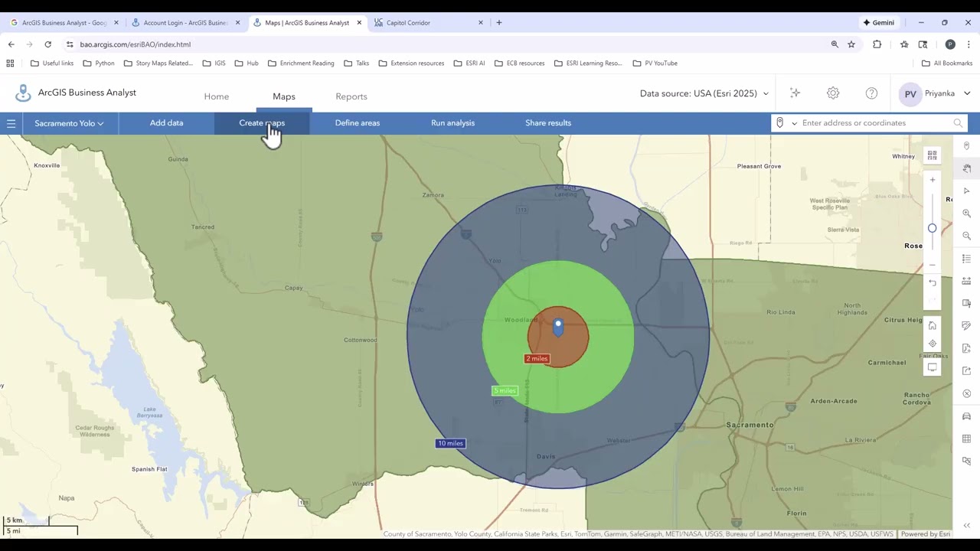Click the browser address bar URL

click(136, 44)
